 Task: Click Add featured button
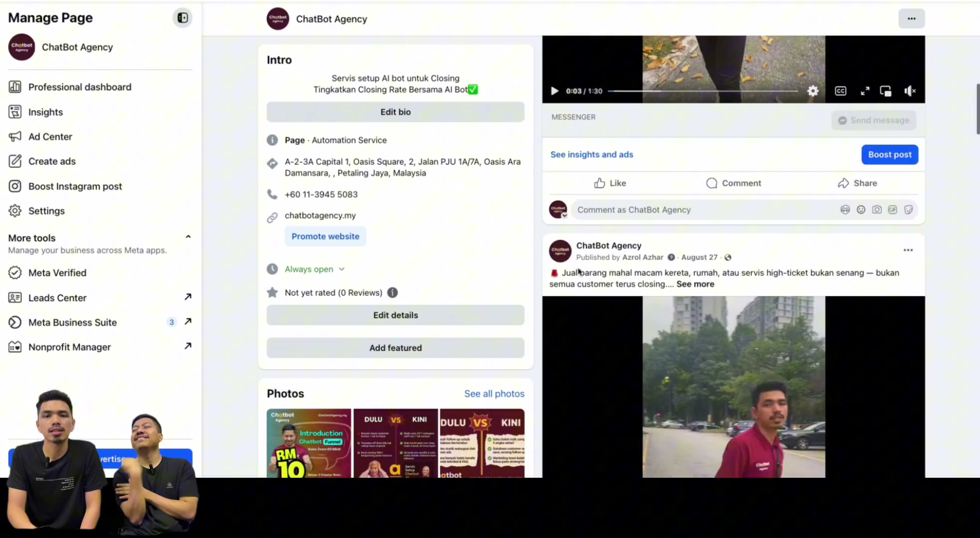395,348
